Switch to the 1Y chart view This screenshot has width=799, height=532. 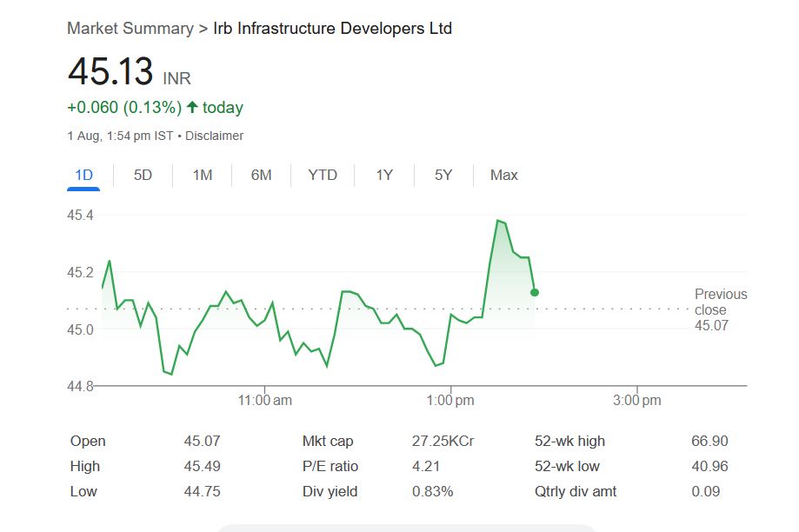tap(384, 175)
